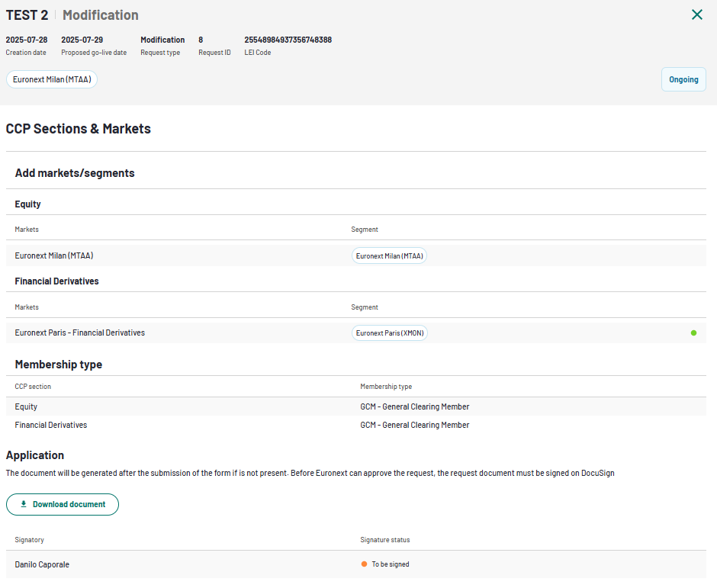Click the Ongoing status badge
This screenshot has height=588, width=717.
click(x=683, y=79)
